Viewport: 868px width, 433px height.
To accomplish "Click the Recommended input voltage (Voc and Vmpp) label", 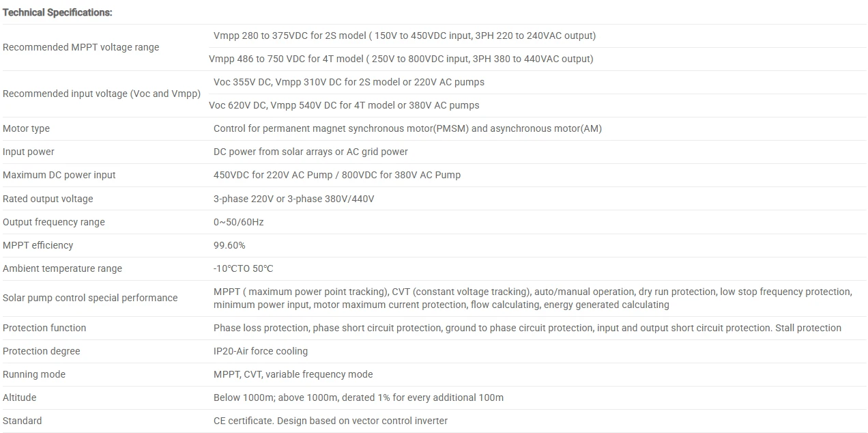I will (x=102, y=94).
